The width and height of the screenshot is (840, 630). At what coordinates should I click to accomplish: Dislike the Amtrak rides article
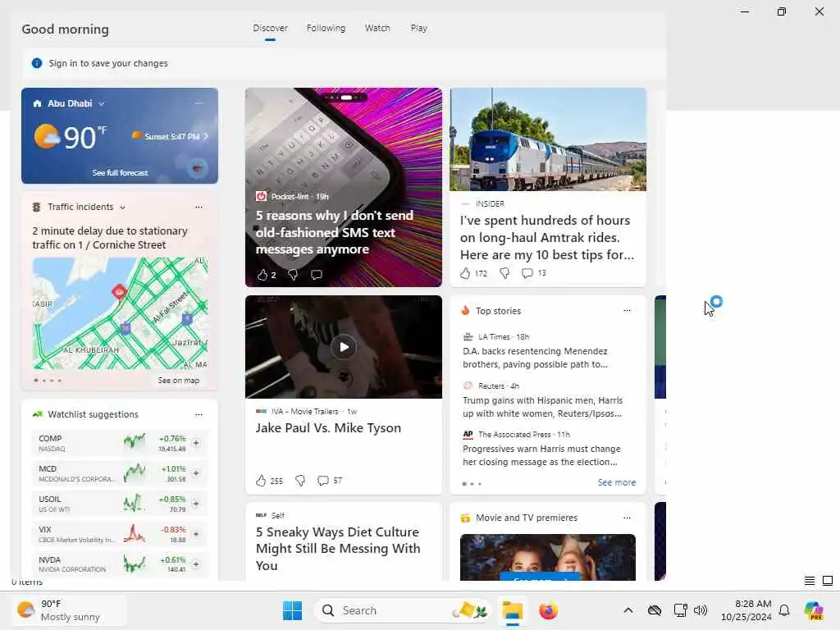pyautogui.click(x=504, y=273)
